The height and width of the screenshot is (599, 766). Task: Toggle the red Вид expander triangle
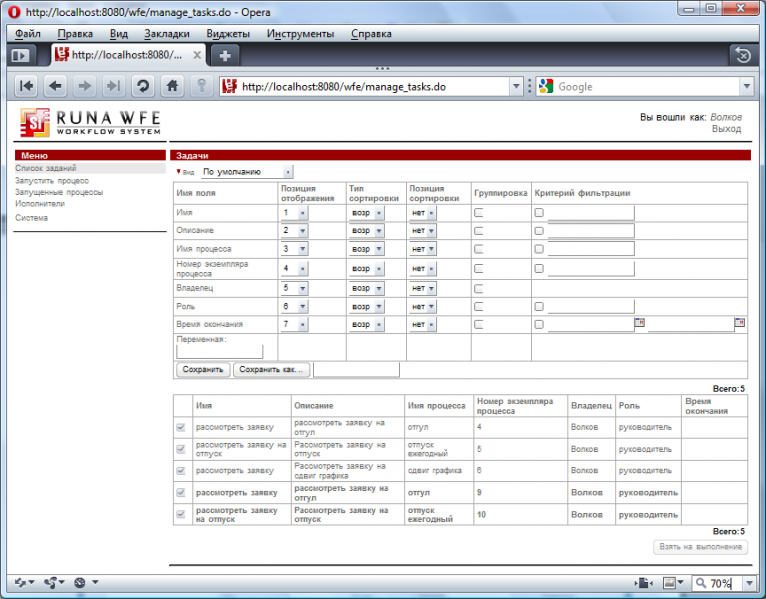[178, 171]
